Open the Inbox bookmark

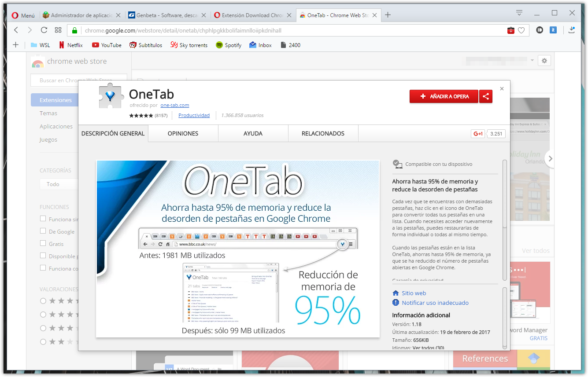[260, 45]
